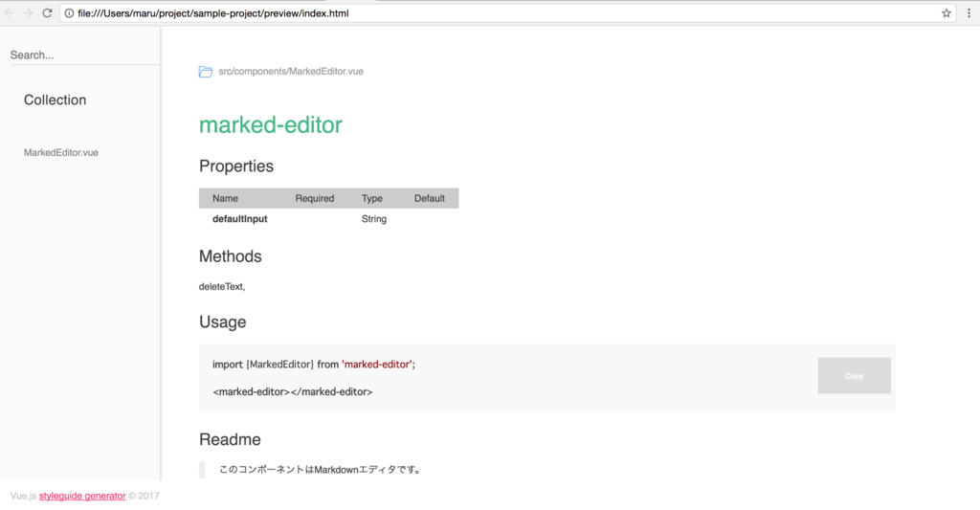This screenshot has width=980, height=510.
Task: Click the site info icon in address bar
Action: [69, 13]
